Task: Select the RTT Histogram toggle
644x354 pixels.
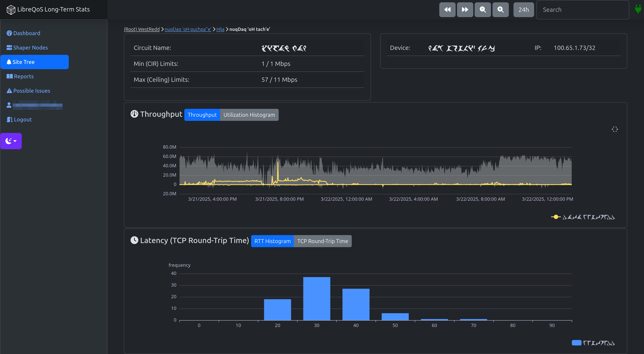Action: (272, 241)
